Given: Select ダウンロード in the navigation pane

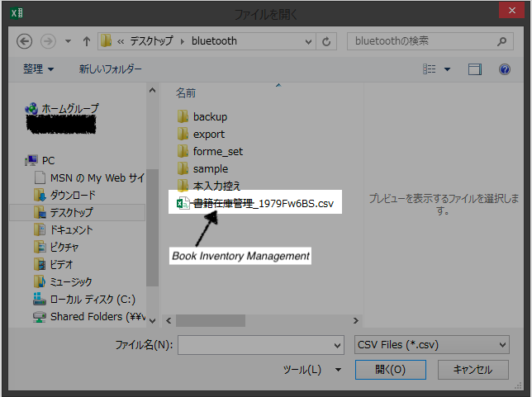Looking at the screenshot, I should click(73, 195).
